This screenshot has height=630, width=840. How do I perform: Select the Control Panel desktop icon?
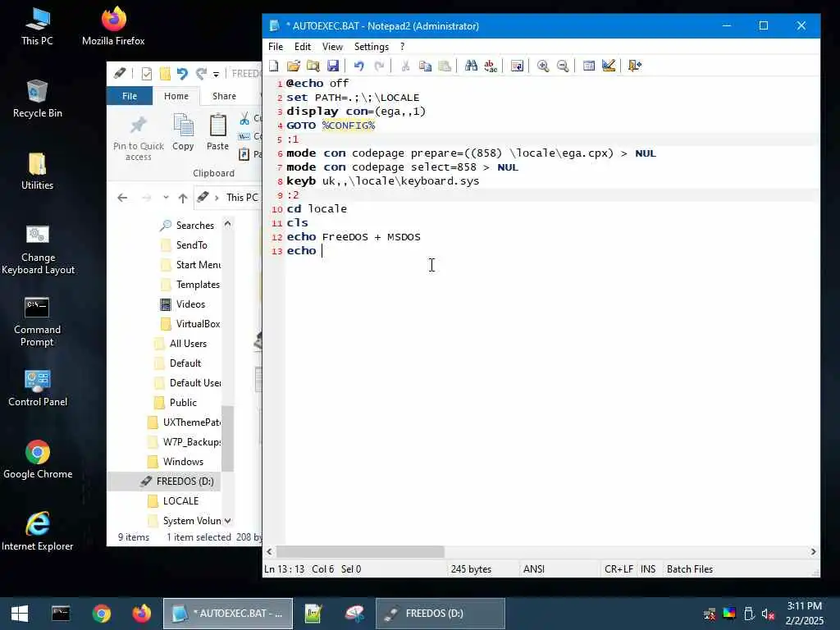38,388
